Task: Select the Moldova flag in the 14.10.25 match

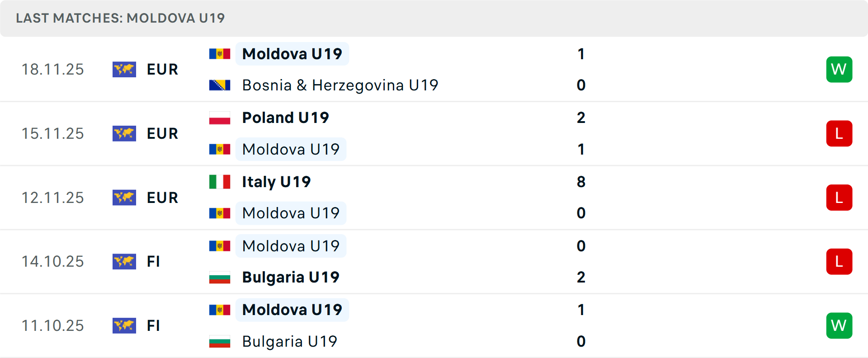Action: 220,246
